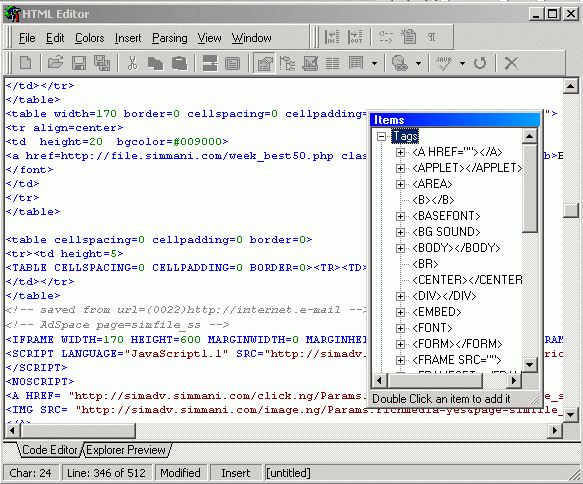Screen dimensions: 583x484
Task: Switch to the Code Editor tab
Action: click(x=49, y=450)
